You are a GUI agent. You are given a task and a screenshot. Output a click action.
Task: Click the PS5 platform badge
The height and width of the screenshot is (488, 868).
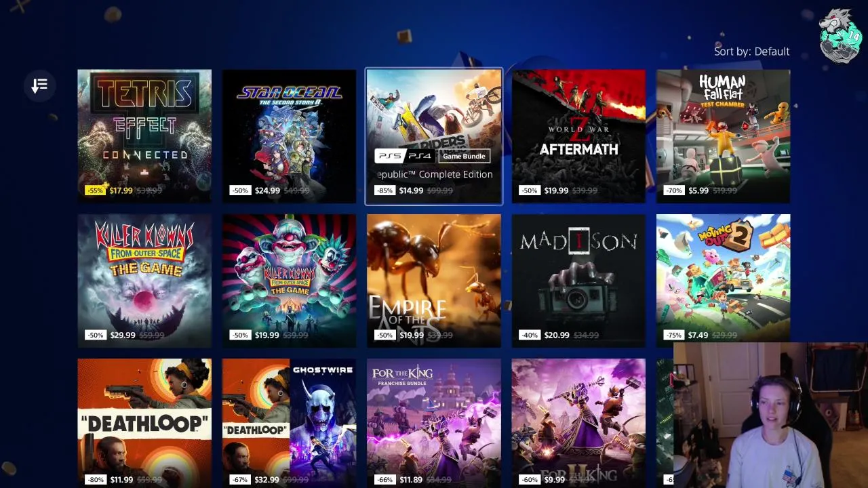click(x=389, y=156)
